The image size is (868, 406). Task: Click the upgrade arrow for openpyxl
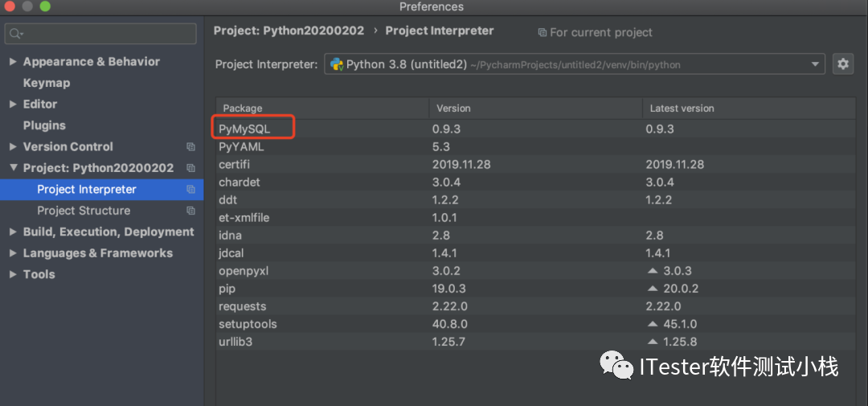point(653,271)
